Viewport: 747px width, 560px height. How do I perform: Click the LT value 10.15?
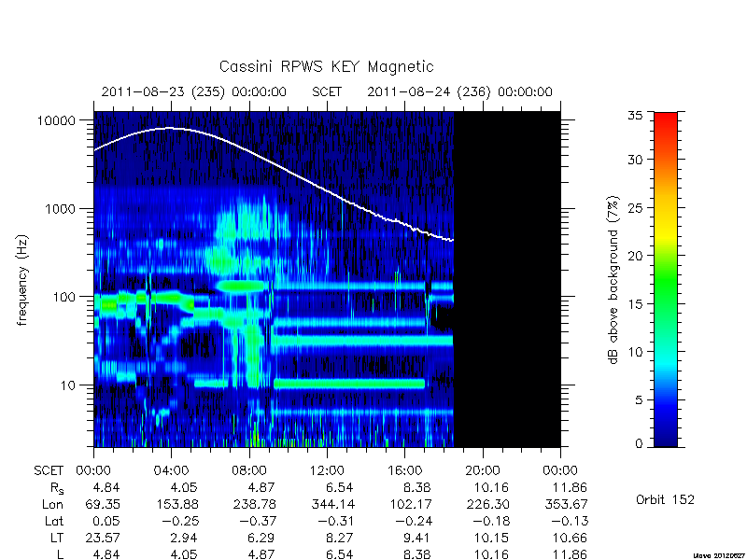(492, 538)
